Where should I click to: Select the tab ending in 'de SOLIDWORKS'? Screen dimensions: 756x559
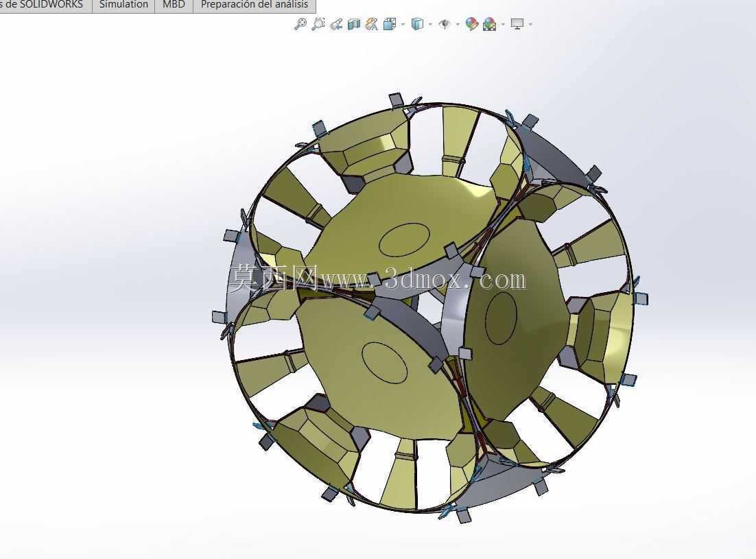click(x=45, y=5)
